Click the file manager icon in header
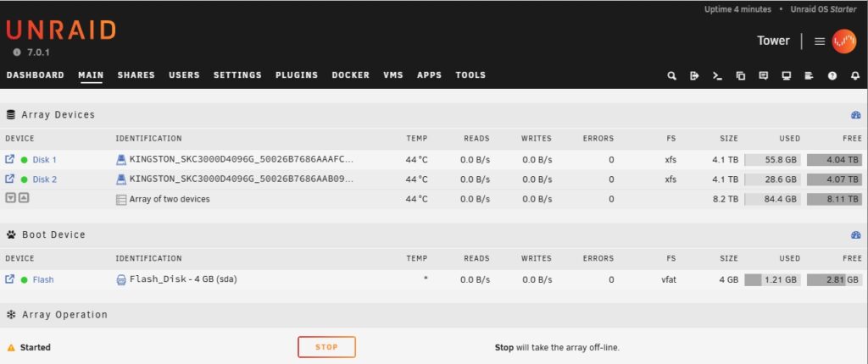 (741, 76)
